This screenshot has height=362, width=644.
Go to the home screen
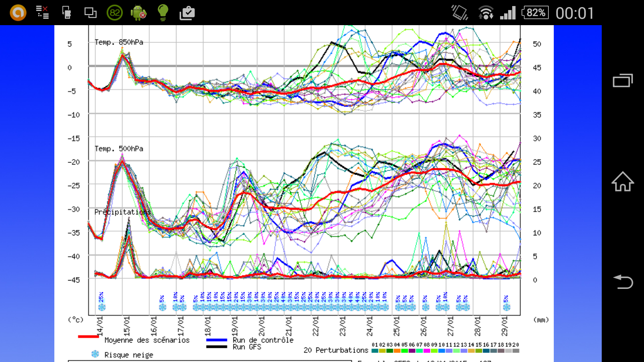(623, 181)
